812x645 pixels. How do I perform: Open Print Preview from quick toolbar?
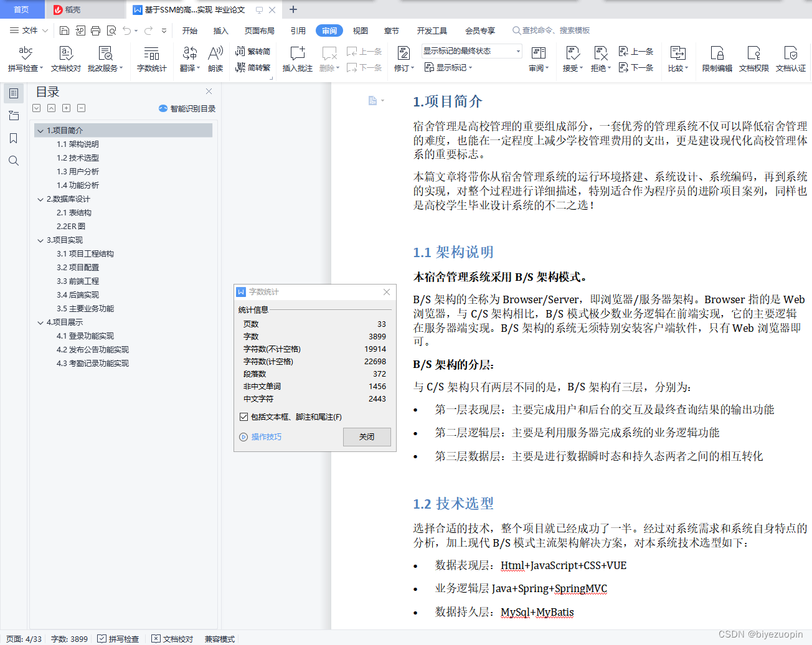tap(111, 31)
